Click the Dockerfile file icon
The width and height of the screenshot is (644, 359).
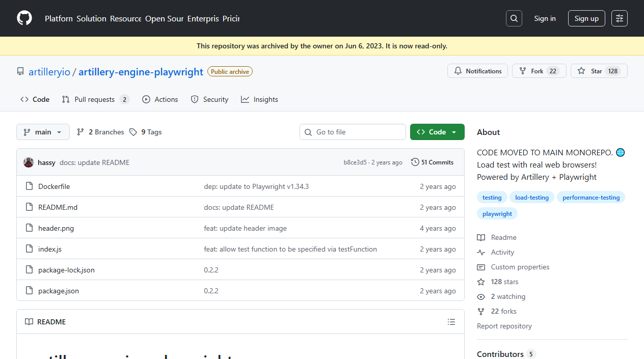[29, 186]
